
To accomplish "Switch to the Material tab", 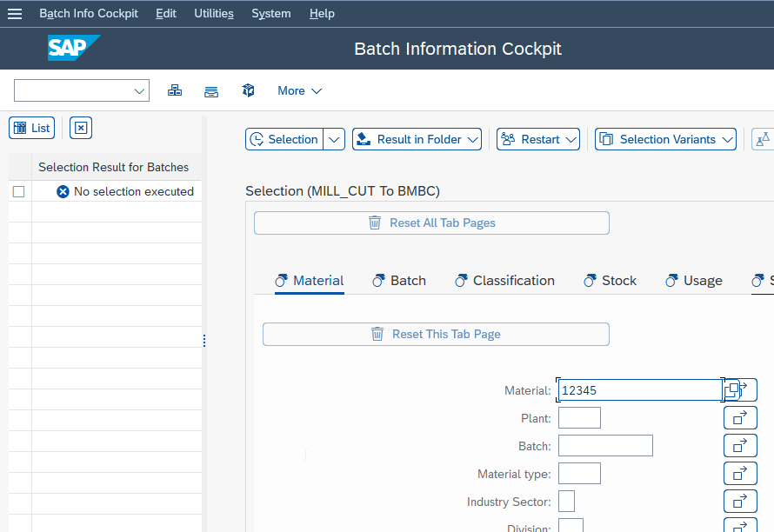I will click(x=310, y=281).
